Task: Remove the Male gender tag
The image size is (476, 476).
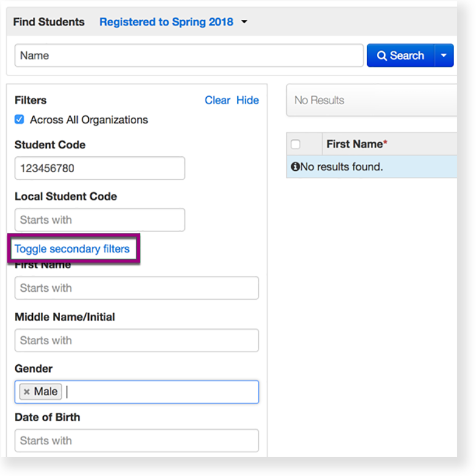Action: click(26, 392)
